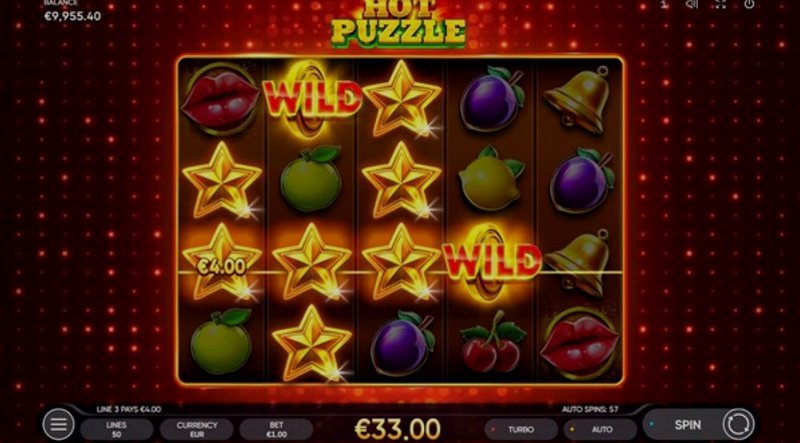This screenshot has width=800, height=443.
Task: Click the €4.00 winning star symbol
Action: pyautogui.click(x=221, y=261)
